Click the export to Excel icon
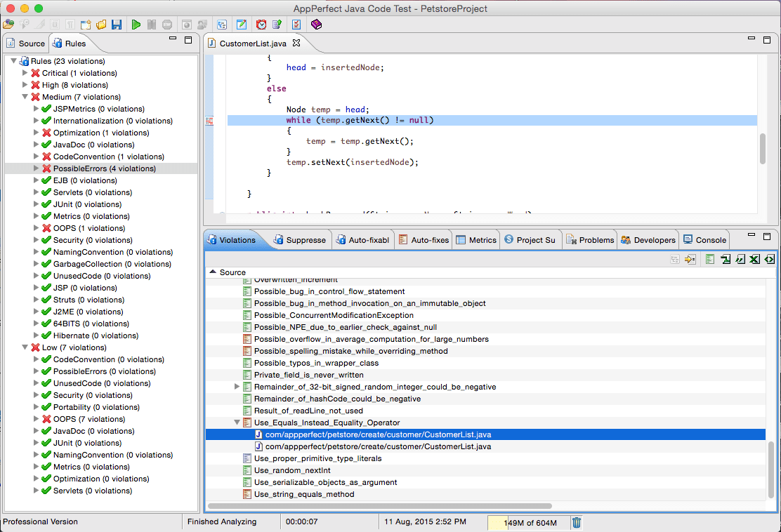Screen dimensions: 781x532 click(755, 259)
